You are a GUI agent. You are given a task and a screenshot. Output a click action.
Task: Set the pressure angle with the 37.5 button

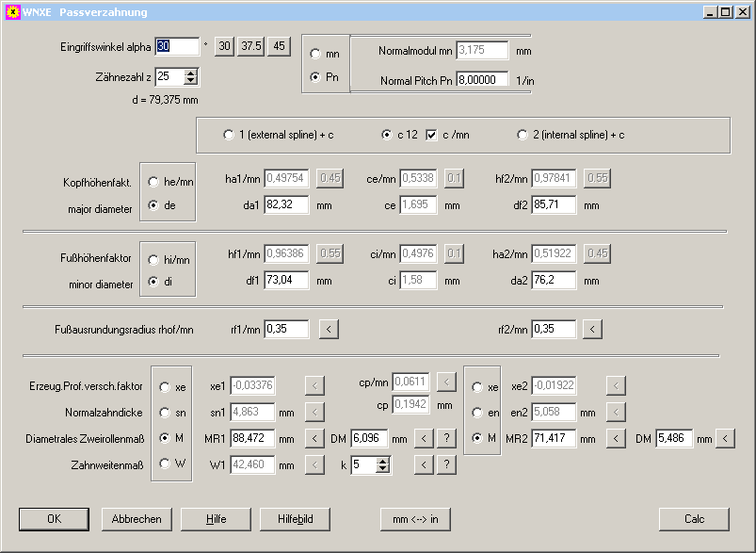[250, 46]
